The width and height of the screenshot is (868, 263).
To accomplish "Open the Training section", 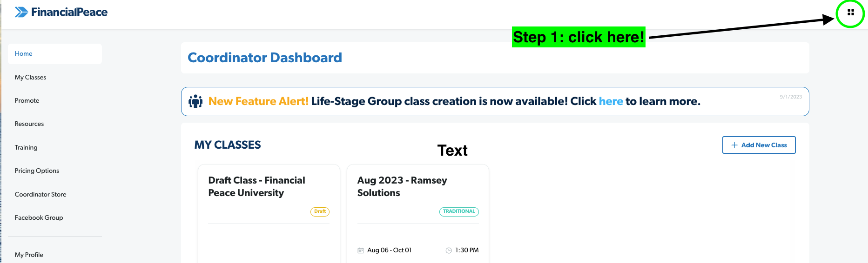I will 26,147.
